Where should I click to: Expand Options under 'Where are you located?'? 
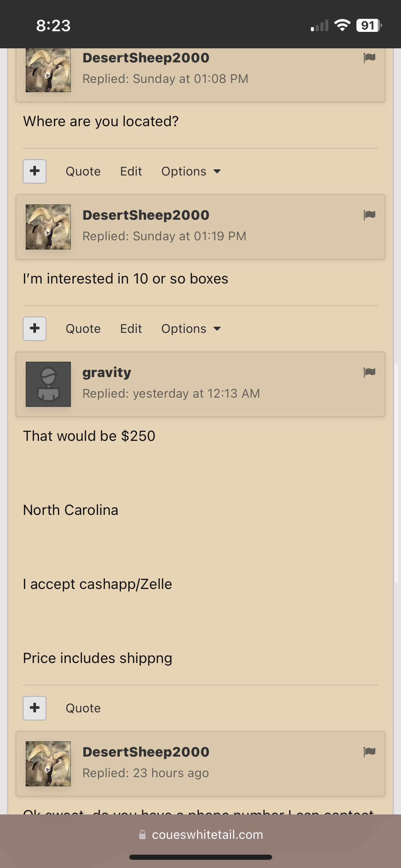[191, 171]
